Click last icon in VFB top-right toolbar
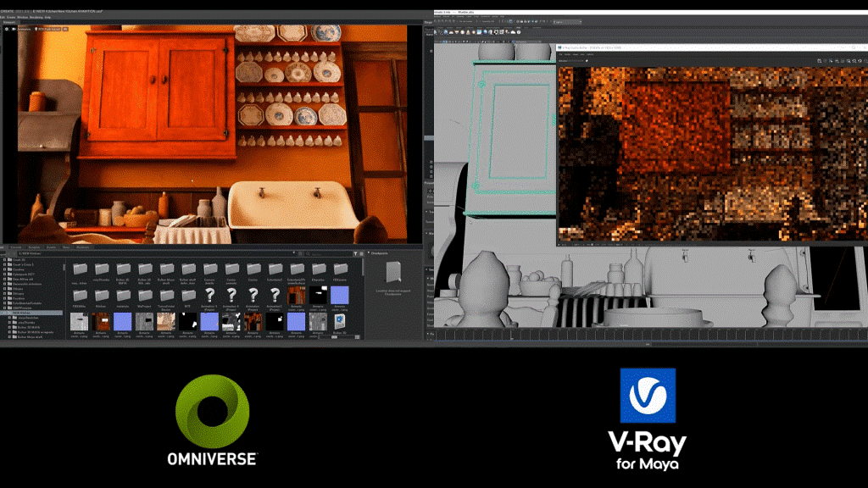The image size is (868, 488). click(x=865, y=61)
